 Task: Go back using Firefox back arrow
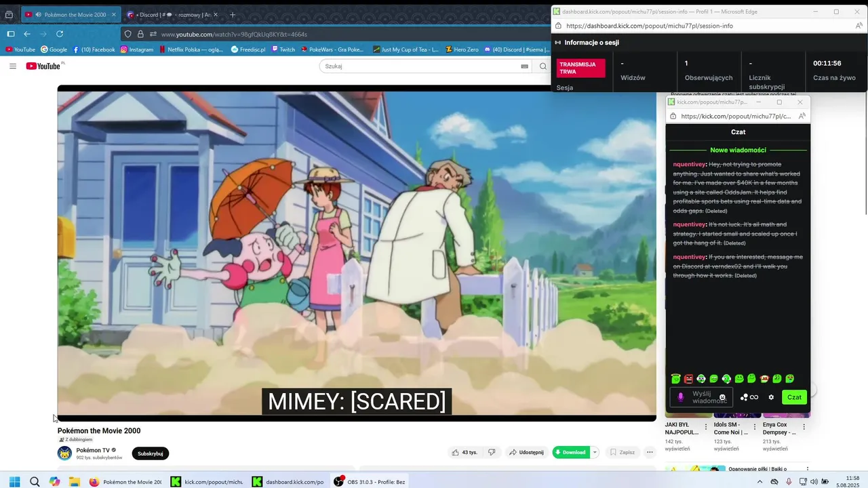(27, 34)
